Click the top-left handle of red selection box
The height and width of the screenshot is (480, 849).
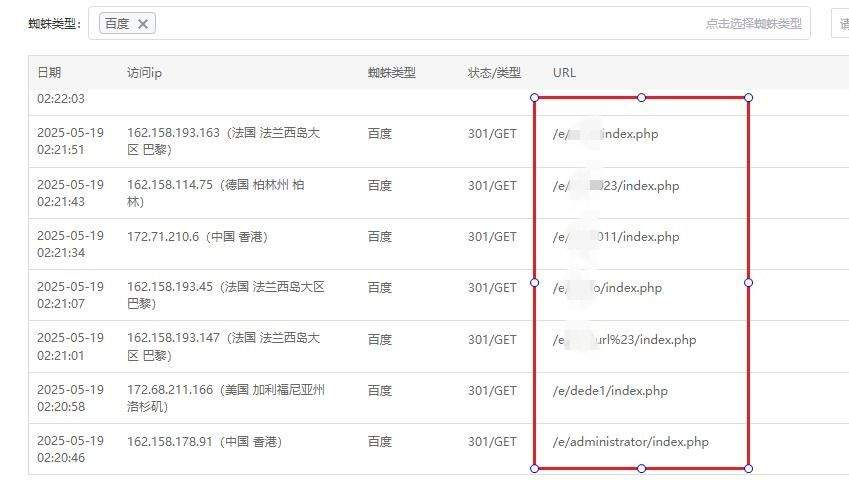(534, 98)
